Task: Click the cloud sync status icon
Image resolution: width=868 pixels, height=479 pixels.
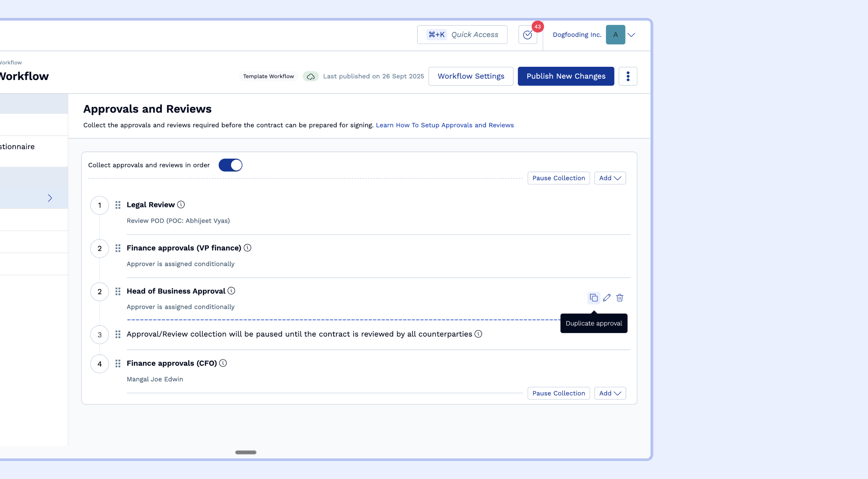Action: [311, 77]
